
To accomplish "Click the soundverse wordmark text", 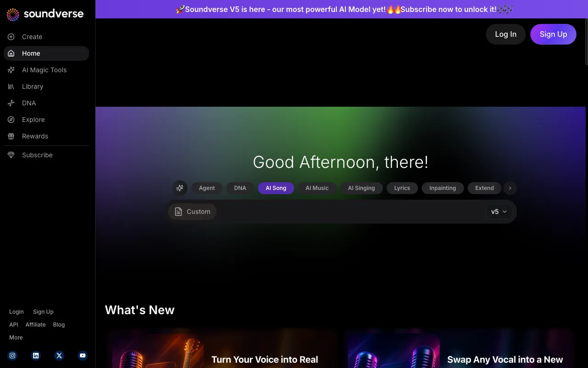I will [54, 14].
